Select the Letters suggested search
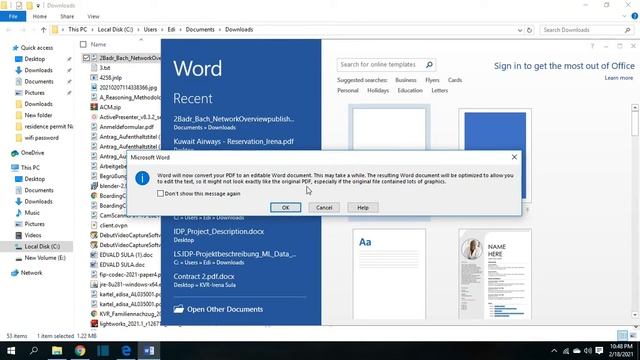Image resolution: width=640 pixels, height=360 pixels. click(x=439, y=91)
